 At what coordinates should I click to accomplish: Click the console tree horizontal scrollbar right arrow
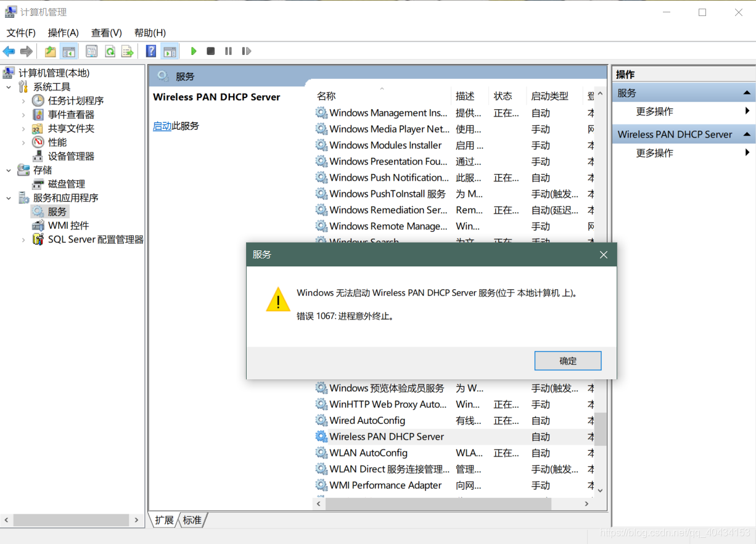click(137, 520)
